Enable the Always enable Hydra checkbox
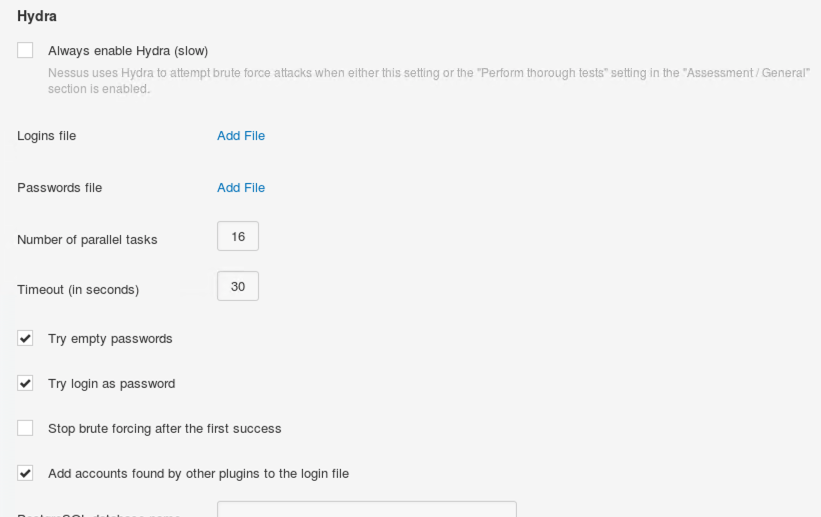Image resolution: width=821 pixels, height=517 pixels. 25,50
